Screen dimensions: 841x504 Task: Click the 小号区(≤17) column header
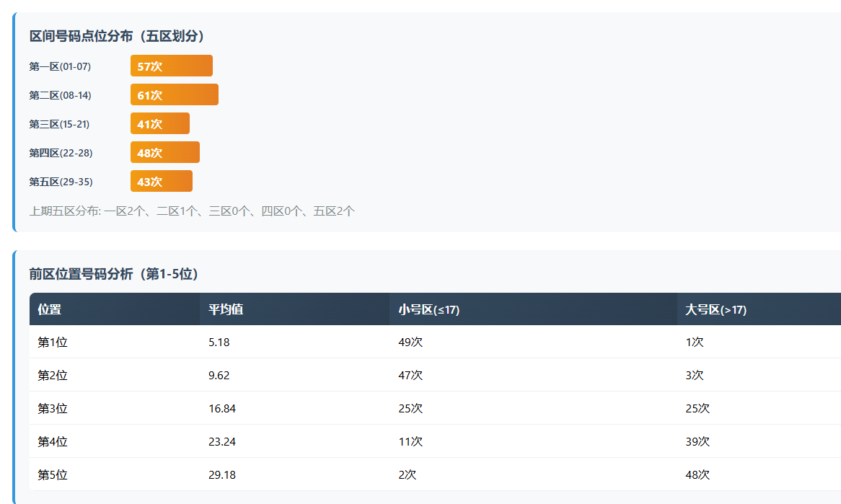coord(428,309)
